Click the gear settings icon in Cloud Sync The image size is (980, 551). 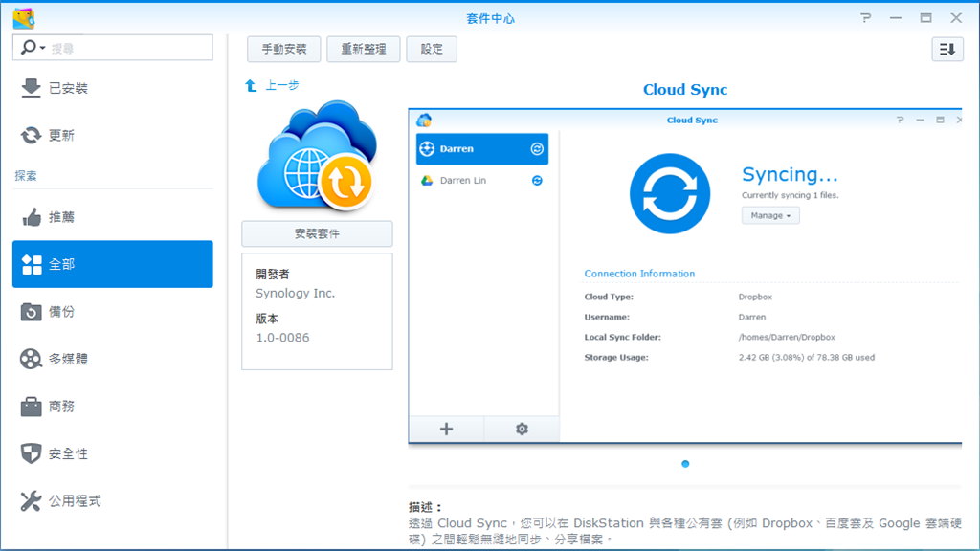tap(522, 429)
